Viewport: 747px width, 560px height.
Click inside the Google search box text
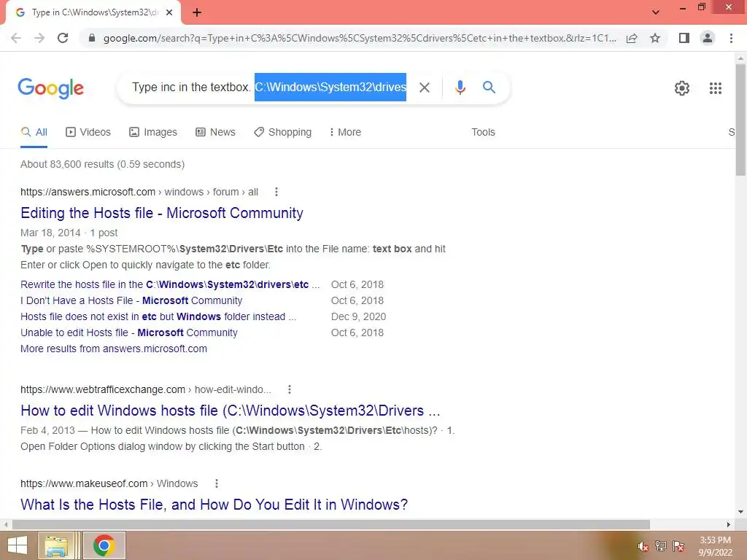(268, 87)
